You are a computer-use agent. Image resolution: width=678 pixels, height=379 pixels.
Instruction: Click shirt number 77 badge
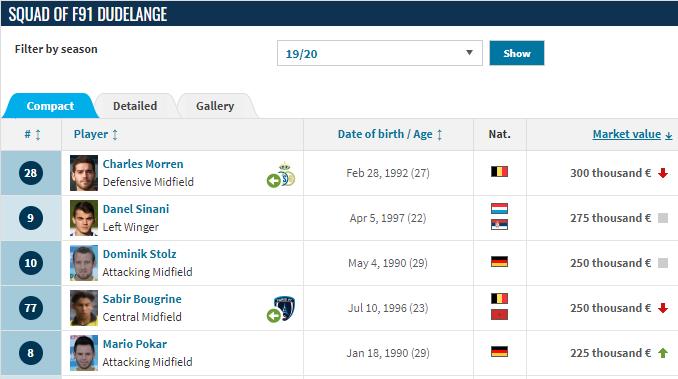coord(31,308)
